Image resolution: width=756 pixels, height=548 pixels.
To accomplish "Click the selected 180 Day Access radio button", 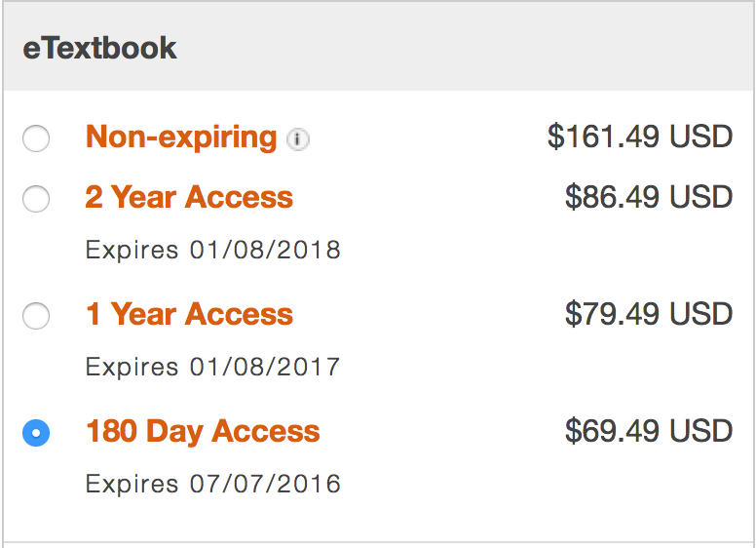I will tap(36, 433).
